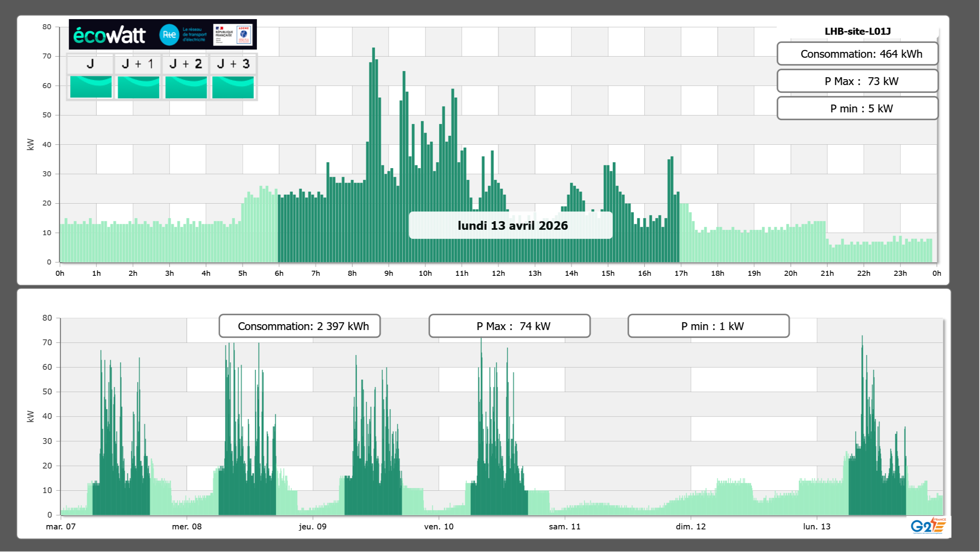Click the 12h tick on daily chart
The image size is (980, 552).
498,273
